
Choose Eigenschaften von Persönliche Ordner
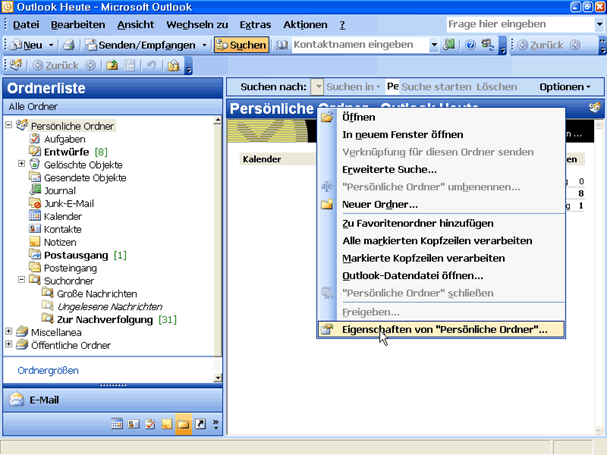coord(441,330)
